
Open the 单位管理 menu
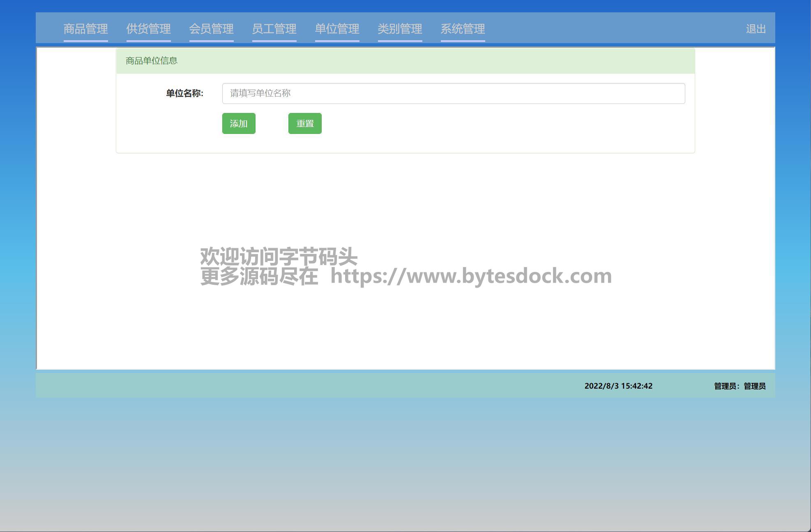(x=337, y=29)
